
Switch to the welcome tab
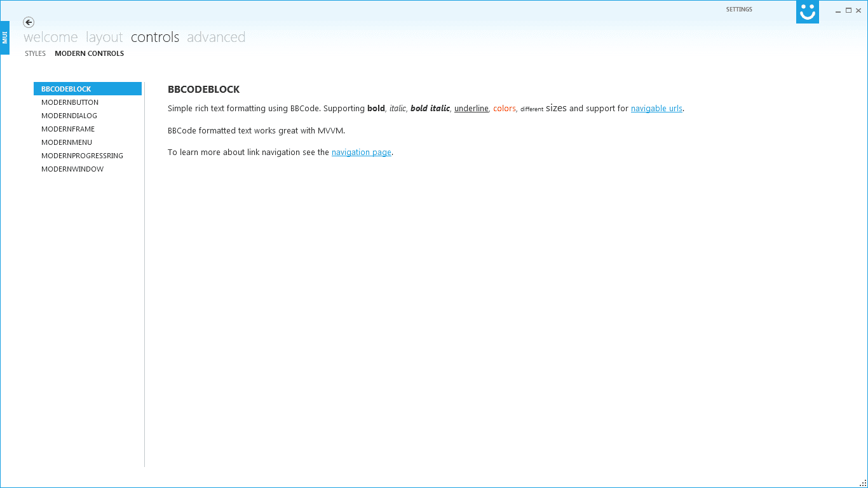pos(50,37)
